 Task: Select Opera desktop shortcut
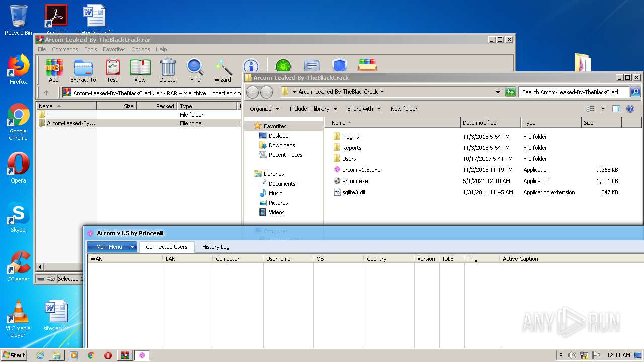pyautogui.click(x=18, y=168)
